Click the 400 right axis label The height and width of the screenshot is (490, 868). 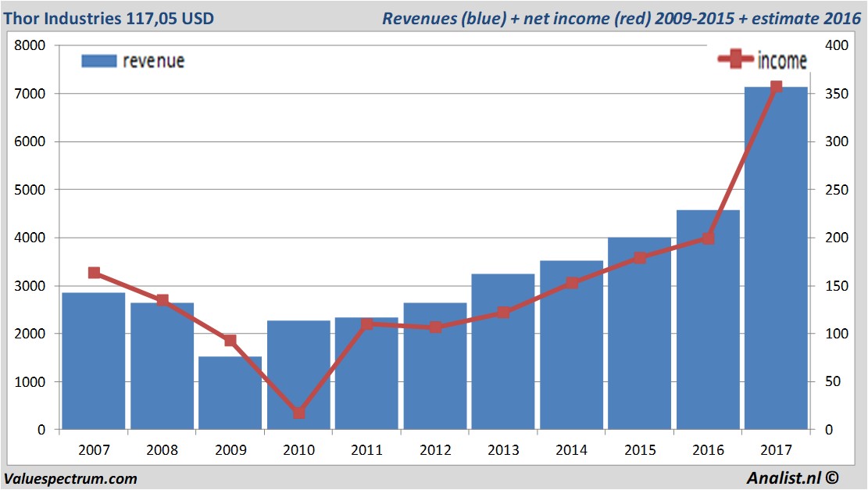837,45
